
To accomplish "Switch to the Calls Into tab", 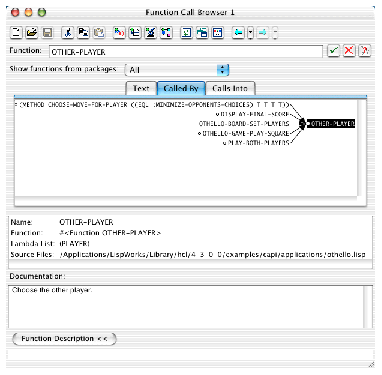I will pos(230,88).
